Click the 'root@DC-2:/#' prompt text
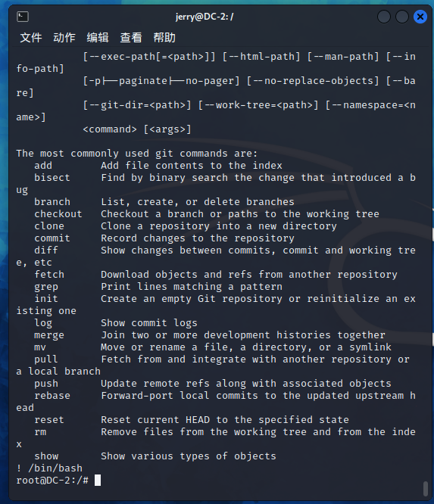434x504 pixels. pyautogui.click(x=52, y=481)
